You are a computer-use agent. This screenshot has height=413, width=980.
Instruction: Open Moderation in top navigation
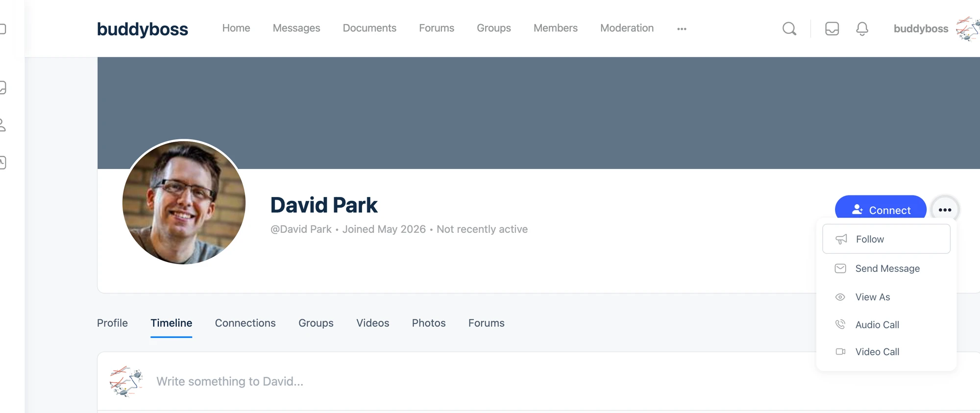(x=627, y=28)
